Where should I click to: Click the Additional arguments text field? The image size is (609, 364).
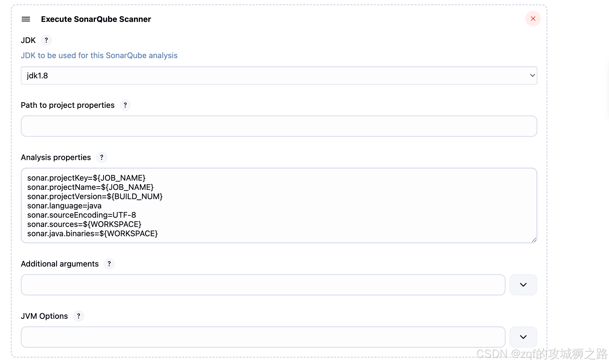(263, 285)
